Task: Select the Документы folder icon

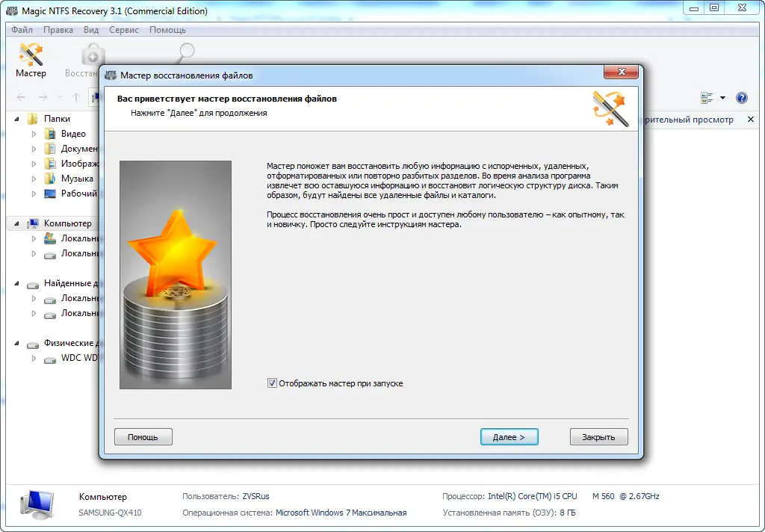Action: click(x=50, y=149)
